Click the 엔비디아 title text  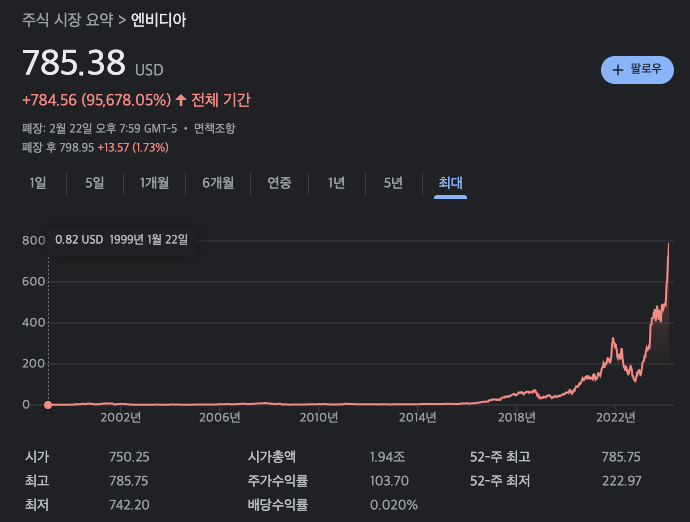(158, 20)
